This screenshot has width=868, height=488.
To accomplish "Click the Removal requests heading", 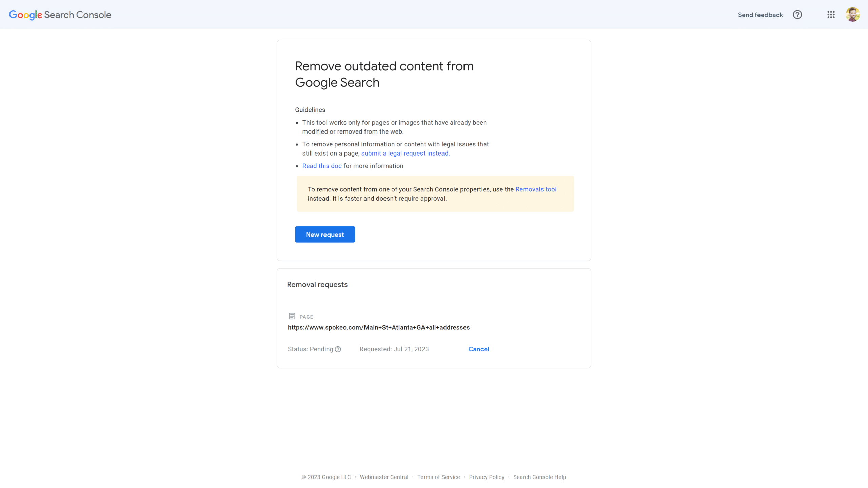I will point(317,285).
